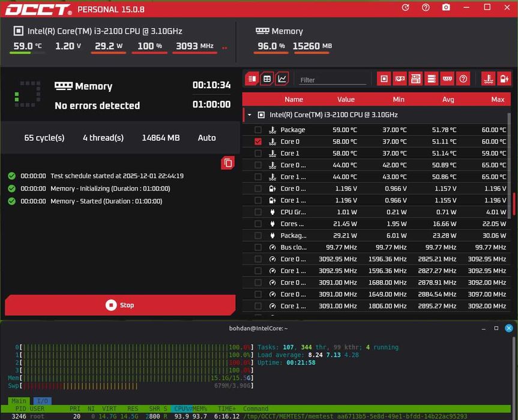
Task: Click the 'Auto' test setting
Action: (207, 138)
